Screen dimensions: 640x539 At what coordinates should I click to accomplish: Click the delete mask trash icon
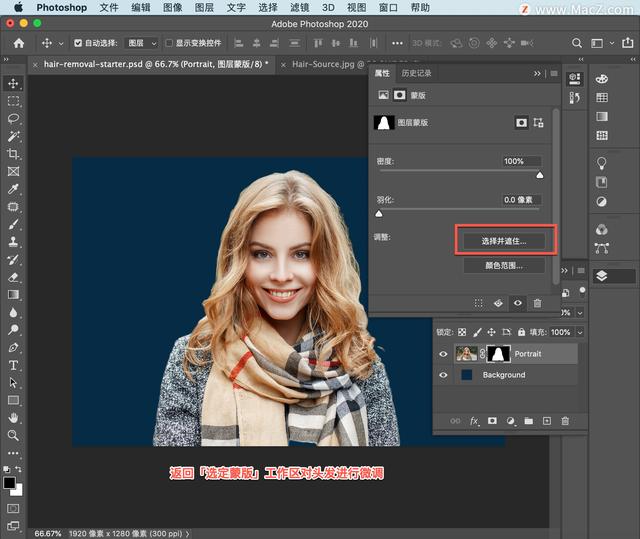pos(537,303)
